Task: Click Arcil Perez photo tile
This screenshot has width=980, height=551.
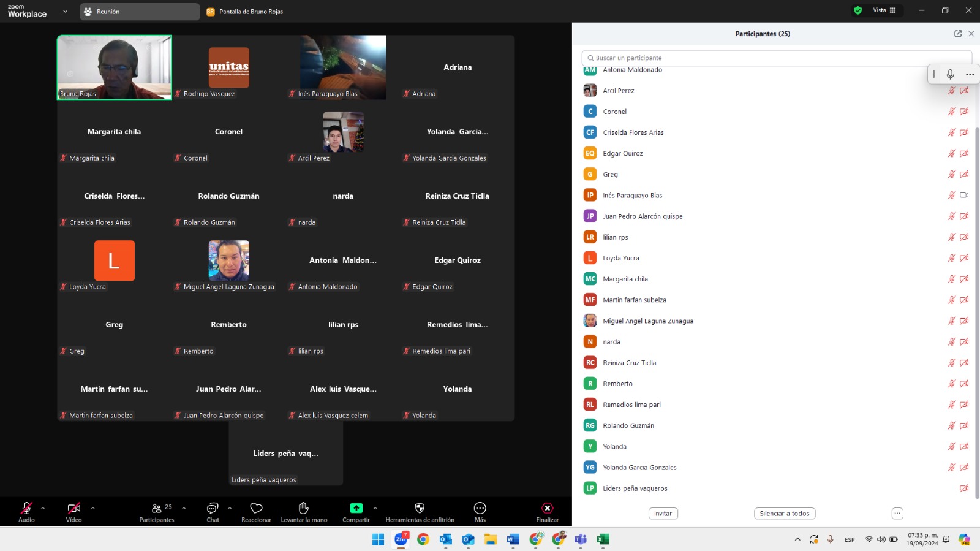Action: 343,132
